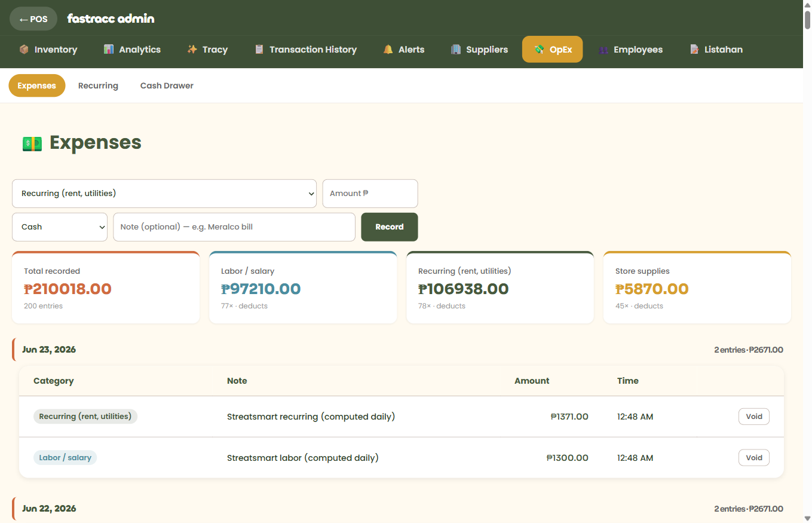
Task: Click the cash icon beside Expenses heading
Action: pyautogui.click(x=32, y=143)
